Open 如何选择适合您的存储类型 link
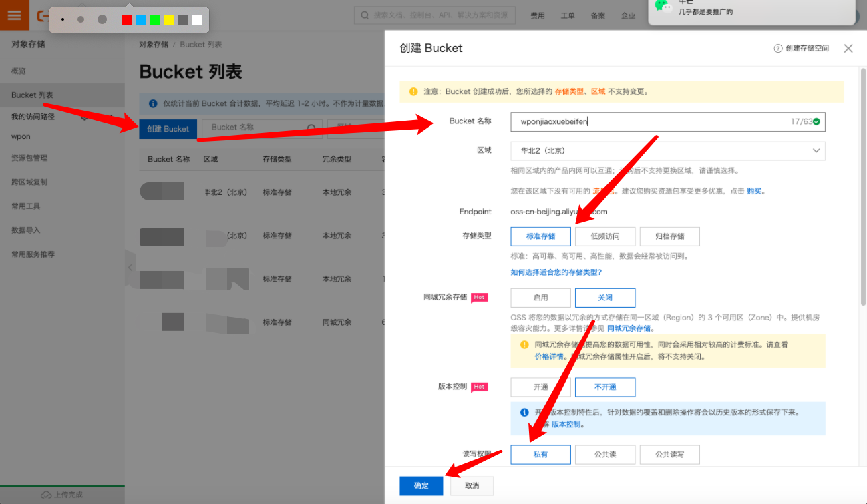 pyautogui.click(x=556, y=272)
